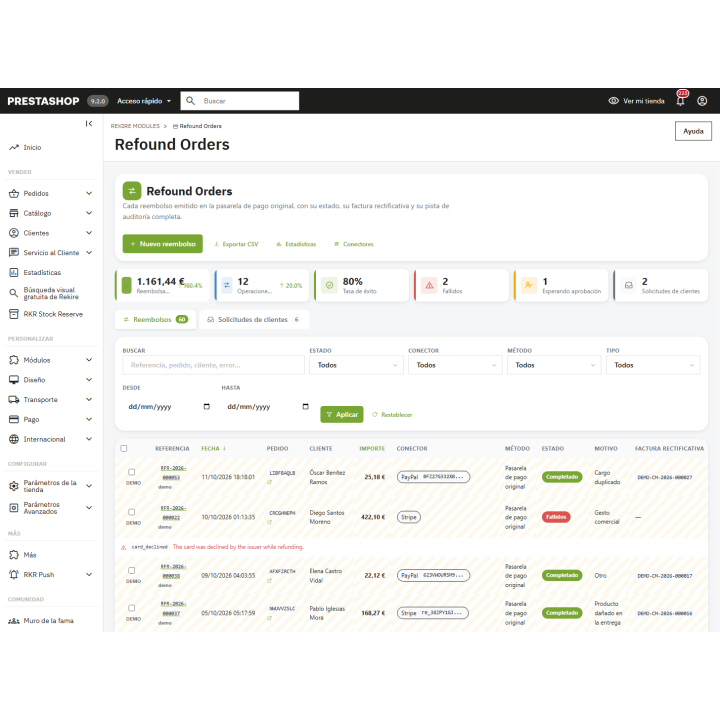This screenshot has height=720, width=720.
Task: Open the Acceso rápido dropdown
Action: 144,101
